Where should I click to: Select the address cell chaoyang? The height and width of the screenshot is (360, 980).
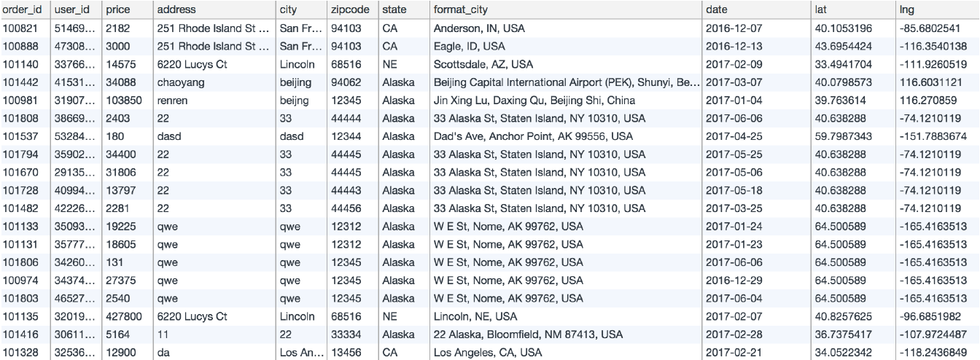214,82
